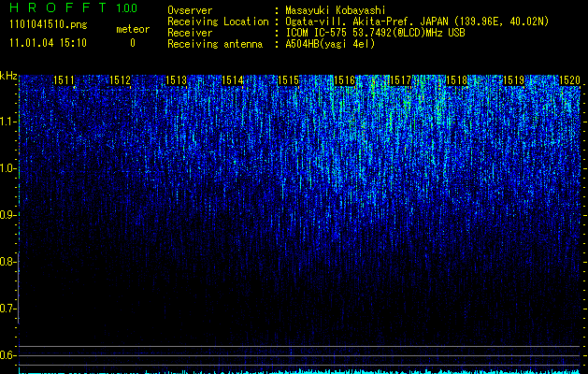The height and width of the screenshot is (374, 588).
Task: Click the HROFFT title text
Action: (60, 7)
